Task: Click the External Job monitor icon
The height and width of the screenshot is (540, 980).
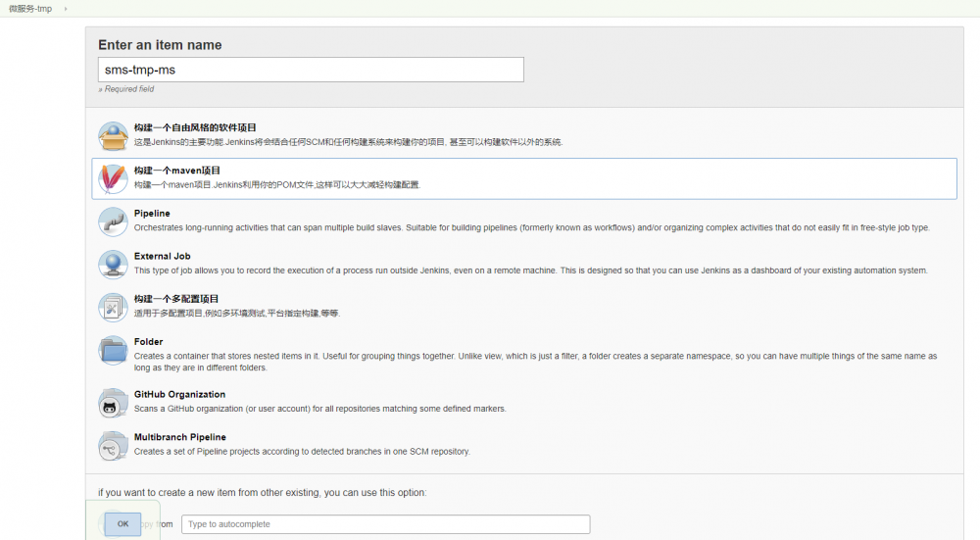Action: tap(113, 265)
